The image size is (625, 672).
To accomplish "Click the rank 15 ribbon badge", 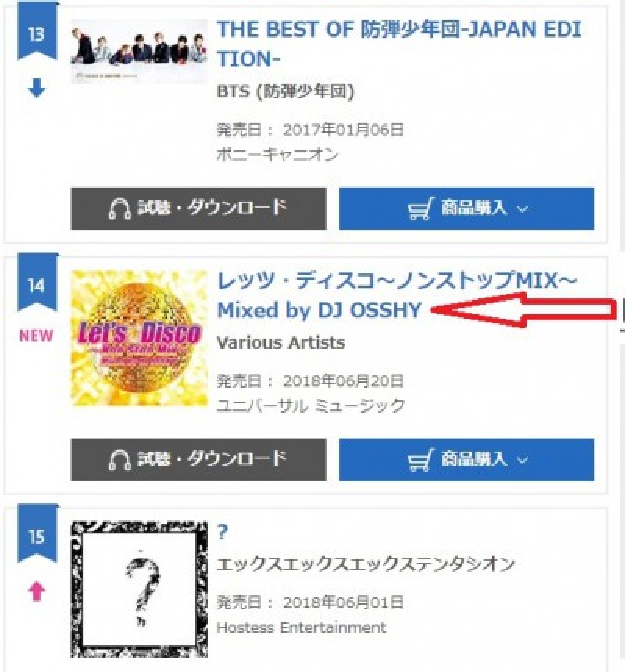I will 37,534.
